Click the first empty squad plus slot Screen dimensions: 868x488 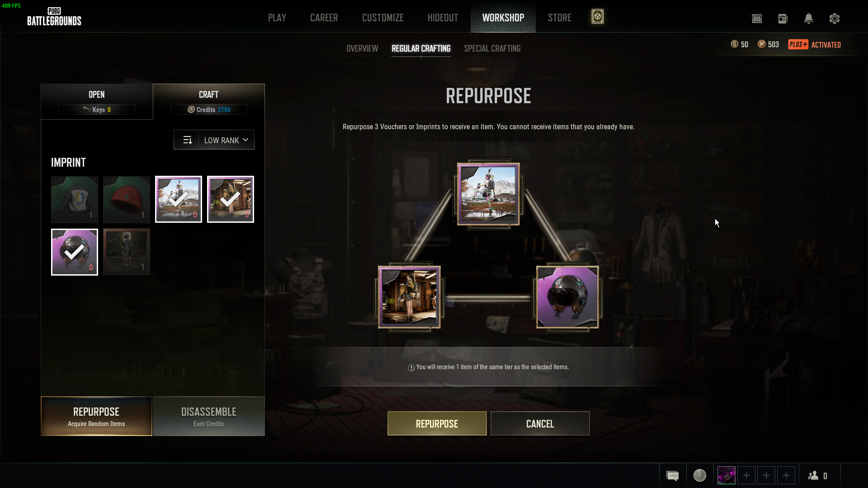[746, 475]
